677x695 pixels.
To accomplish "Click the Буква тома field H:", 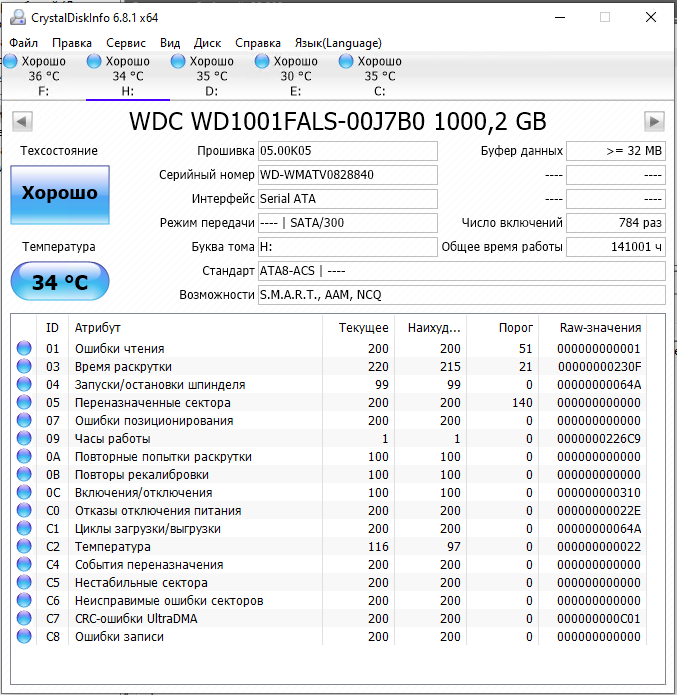I will (348, 246).
